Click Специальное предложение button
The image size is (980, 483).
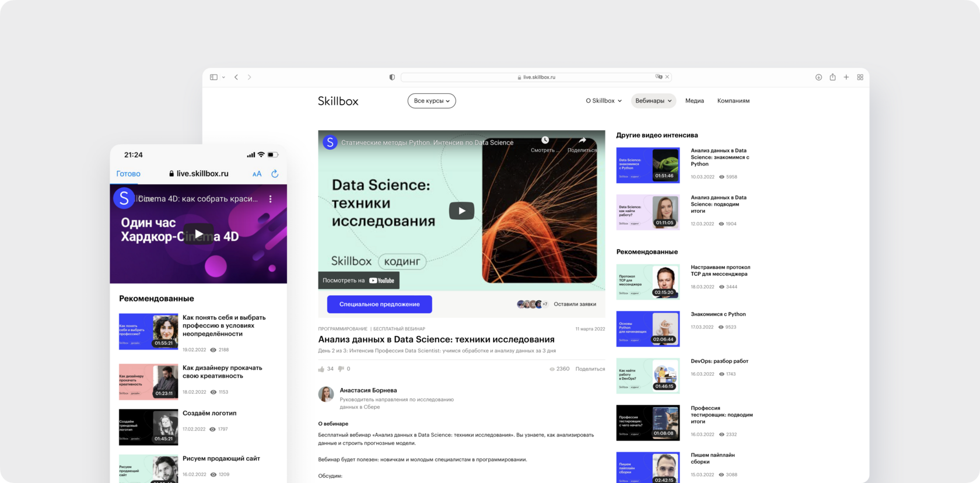380,304
